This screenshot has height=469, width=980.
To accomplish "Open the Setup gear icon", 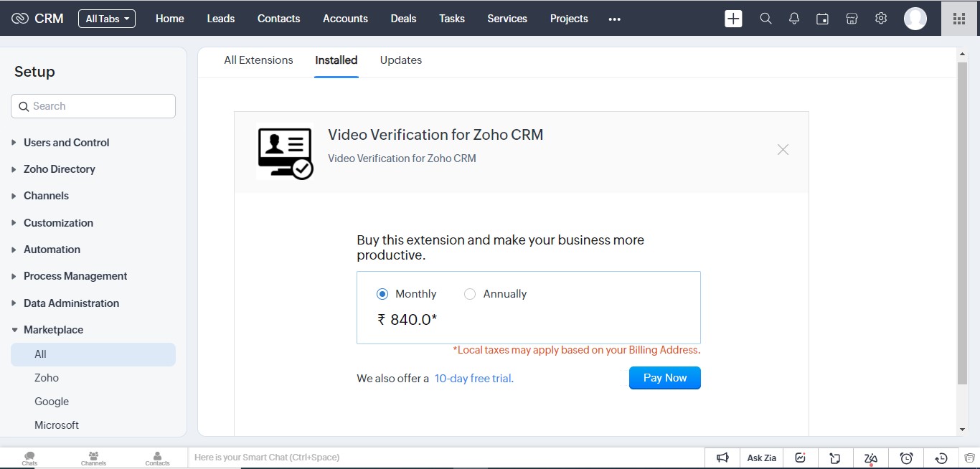I will (x=881, y=19).
